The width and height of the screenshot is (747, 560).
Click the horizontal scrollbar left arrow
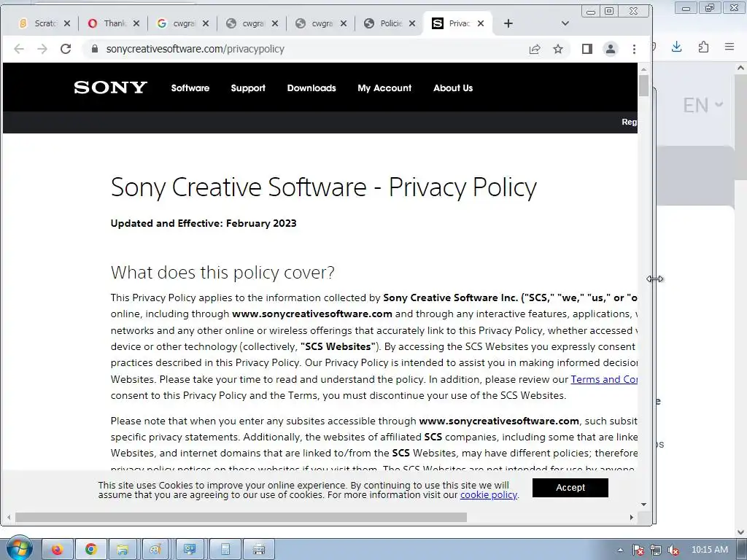click(9, 517)
